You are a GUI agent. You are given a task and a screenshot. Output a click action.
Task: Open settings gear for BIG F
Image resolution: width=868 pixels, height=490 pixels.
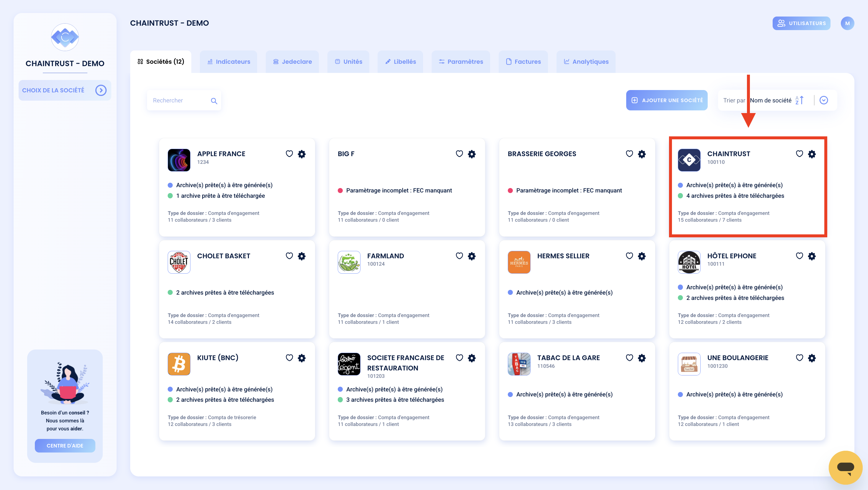(472, 154)
